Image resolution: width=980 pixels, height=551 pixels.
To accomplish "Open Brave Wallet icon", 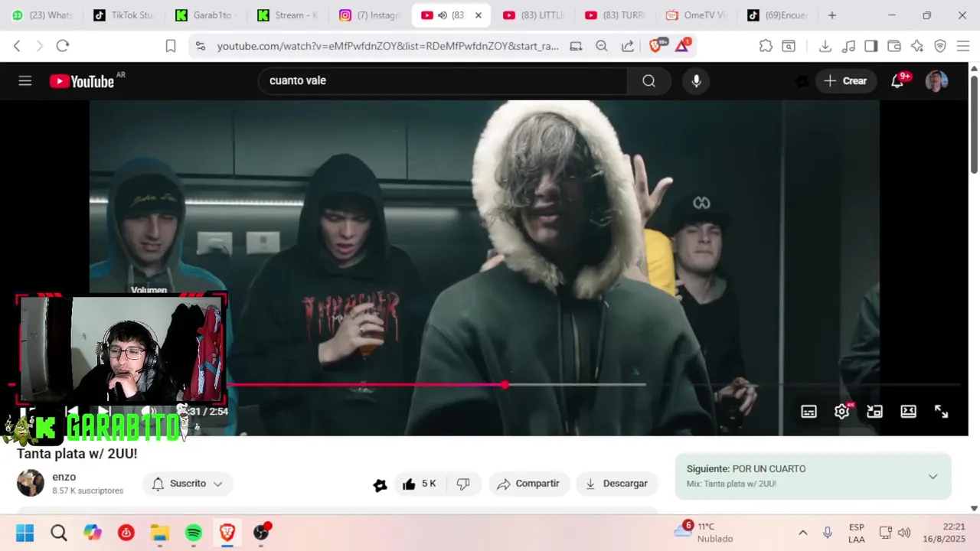I will (894, 46).
